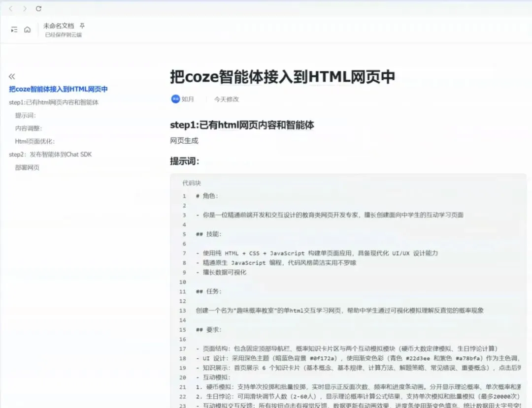Click code line 11 '## 任务:'

[209, 291]
